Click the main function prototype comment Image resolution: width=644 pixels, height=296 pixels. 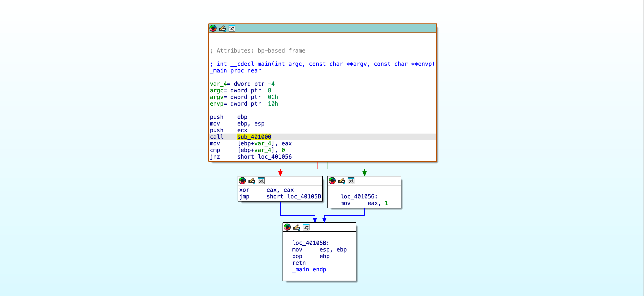322,64
